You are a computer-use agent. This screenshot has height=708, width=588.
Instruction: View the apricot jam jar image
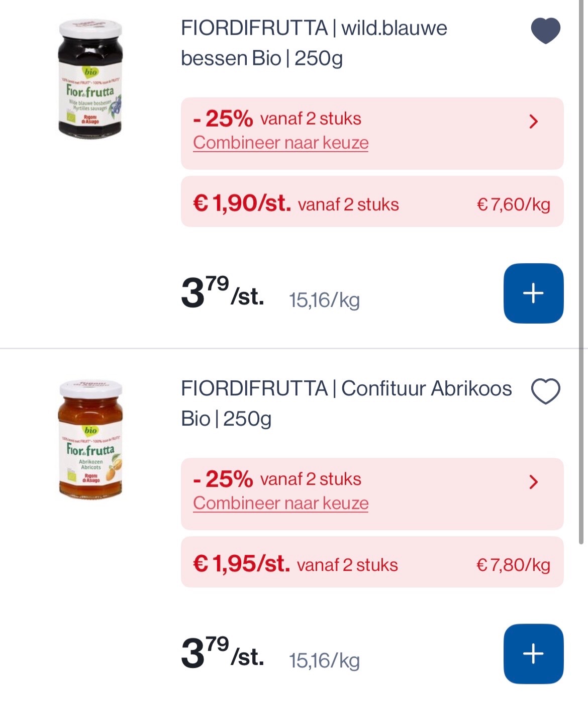[x=90, y=440]
